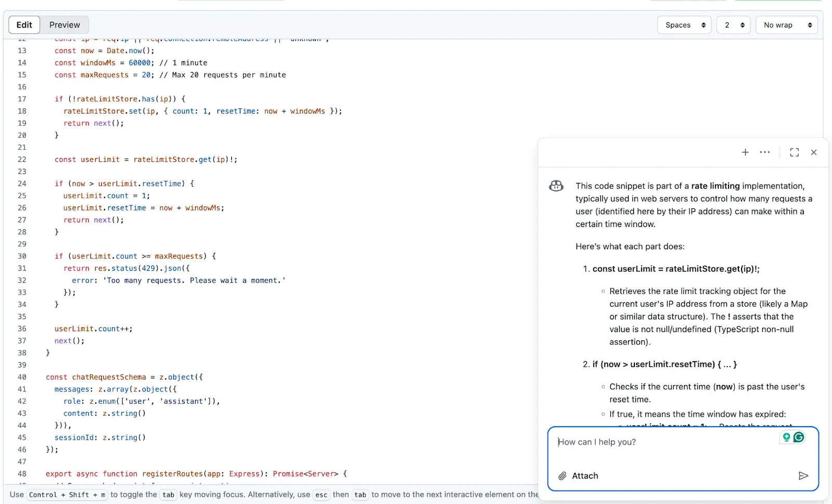The image size is (832, 504).
Task: Open the No wrap line mode dropdown
Action: coord(786,25)
